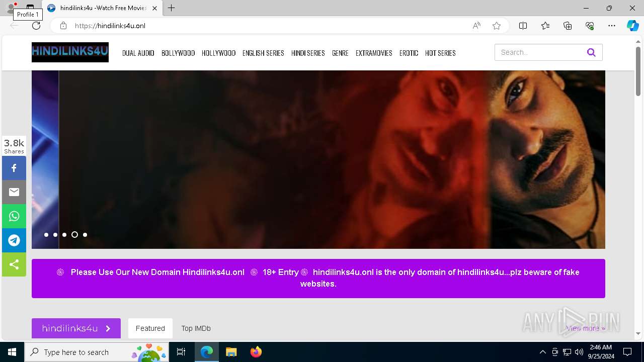This screenshot has width=644, height=362.
Task: Click the previous slide image on left edge
Action: click(x=45, y=159)
